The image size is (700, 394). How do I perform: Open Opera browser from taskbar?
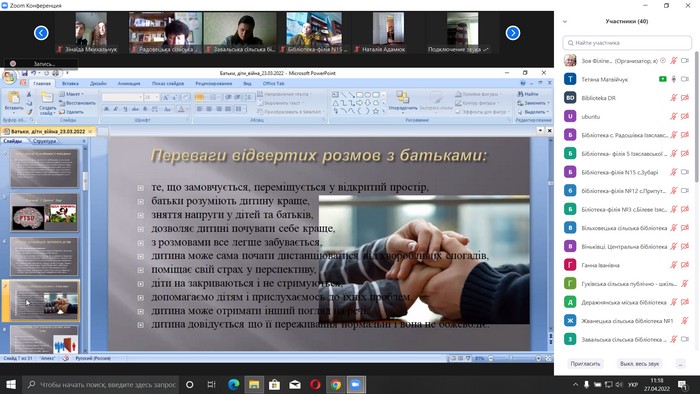315,385
